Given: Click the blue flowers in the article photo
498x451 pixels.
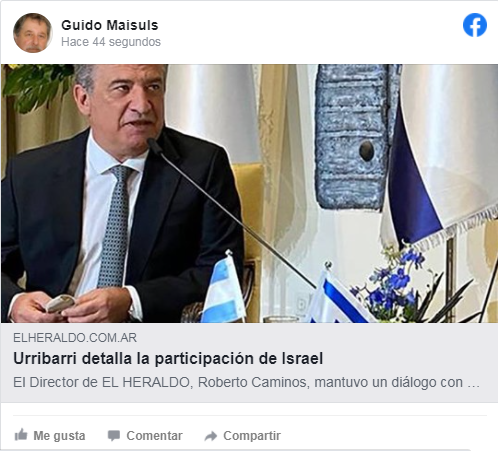Looking at the screenshot, I should click(395, 283).
